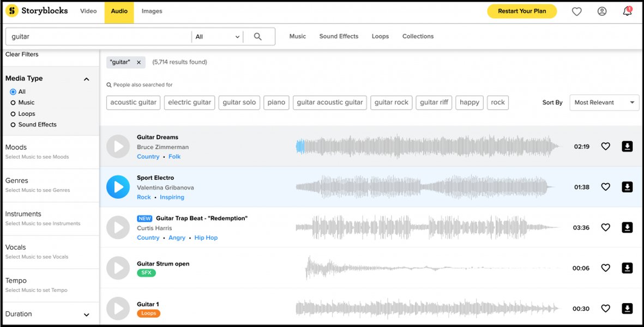Collapse the Media Type filter section
The width and height of the screenshot is (644, 327).
87,79
